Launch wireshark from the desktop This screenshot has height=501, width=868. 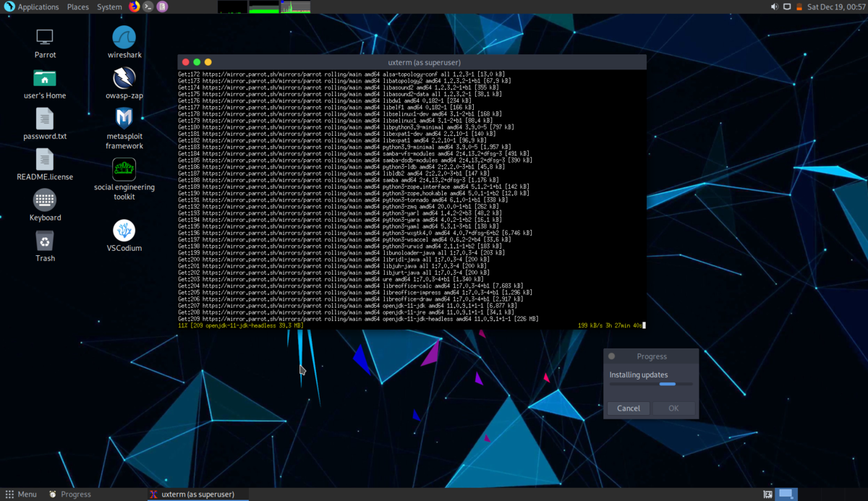click(x=124, y=37)
